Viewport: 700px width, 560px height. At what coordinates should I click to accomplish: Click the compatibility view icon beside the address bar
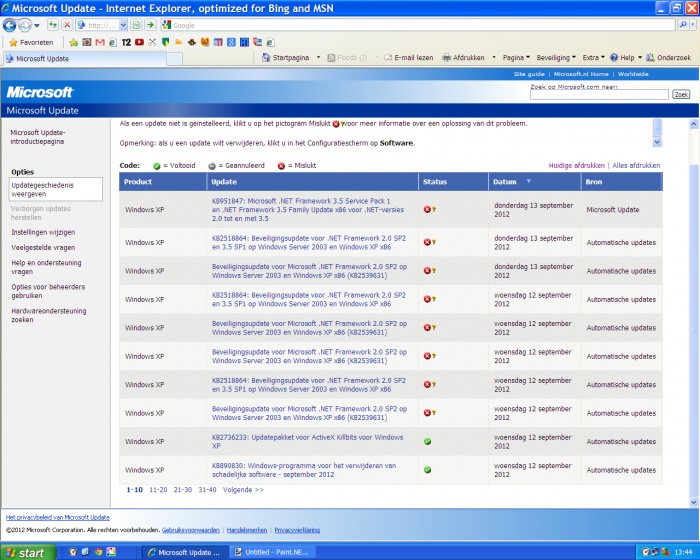pyautogui.click(x=136, y=25)
